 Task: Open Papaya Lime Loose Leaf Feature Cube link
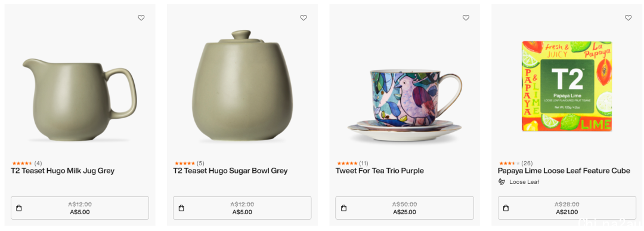click(x=564, y=171)
